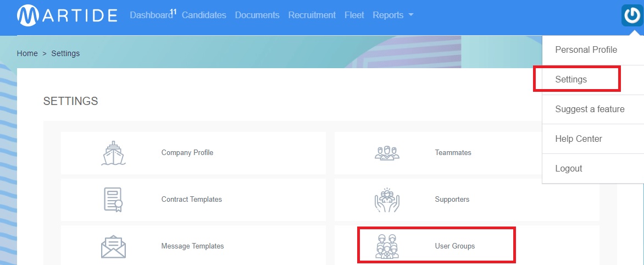Open the Supporters settings label
644x265 pixels.
[x=452, y=200]
